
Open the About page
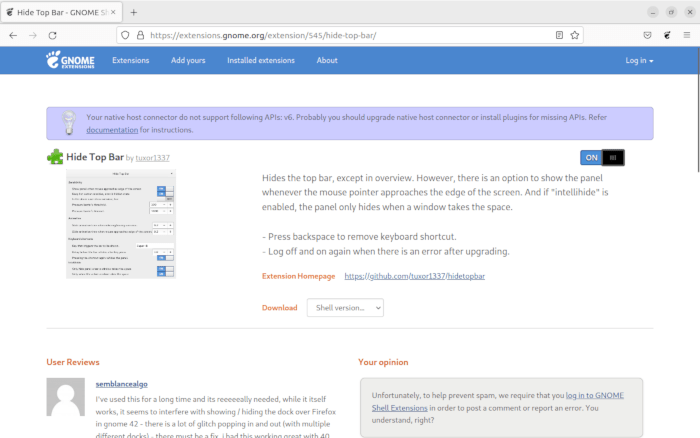(327, 60)
